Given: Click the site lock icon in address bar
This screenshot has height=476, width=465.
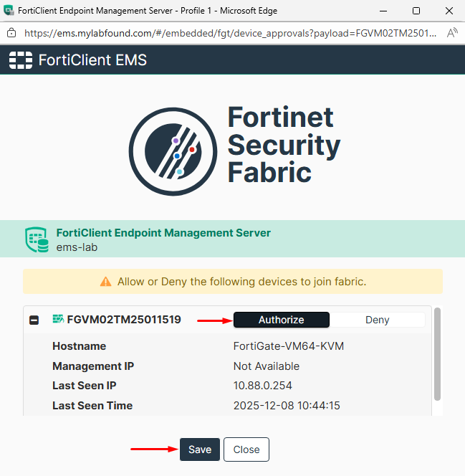Looking at the screenshot, I should [x=11, y=33].
